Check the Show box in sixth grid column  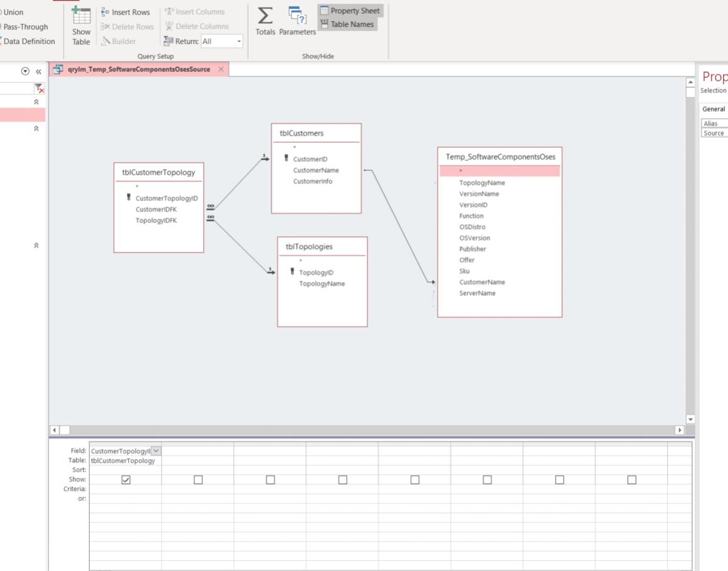click(487, 479)
